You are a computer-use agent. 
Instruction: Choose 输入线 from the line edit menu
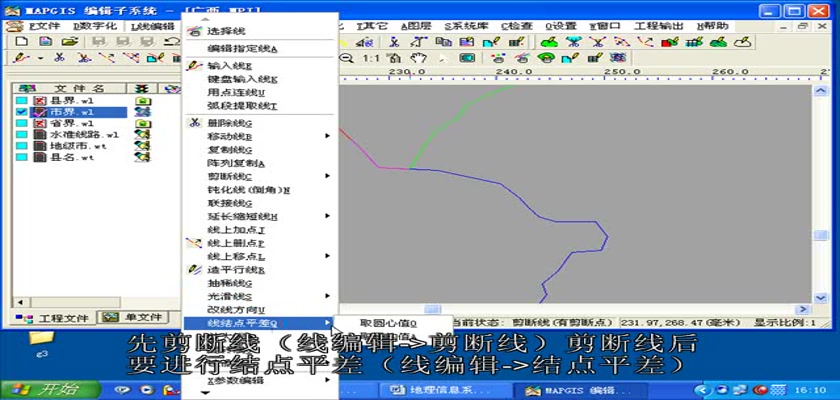(259, 66)
